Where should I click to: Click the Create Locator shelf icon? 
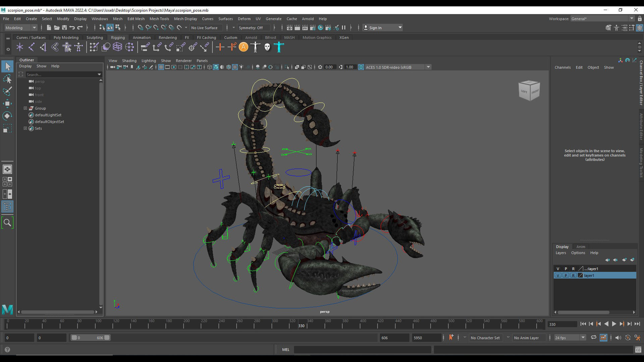coord(20,47)
